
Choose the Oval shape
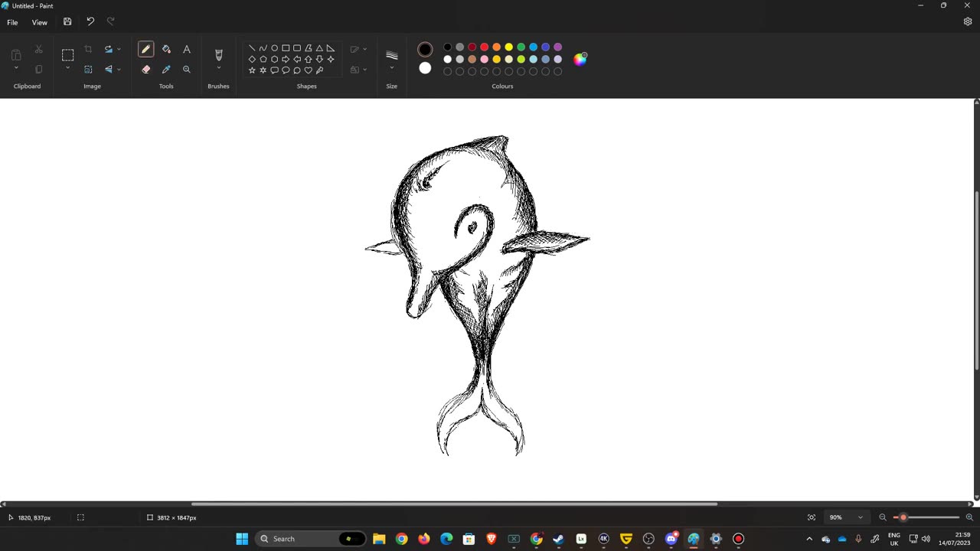(274, 48)
